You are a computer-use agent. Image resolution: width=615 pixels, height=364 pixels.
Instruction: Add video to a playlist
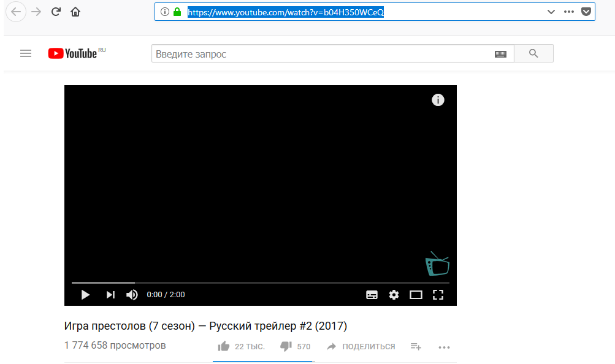click(x=416, y=346)
